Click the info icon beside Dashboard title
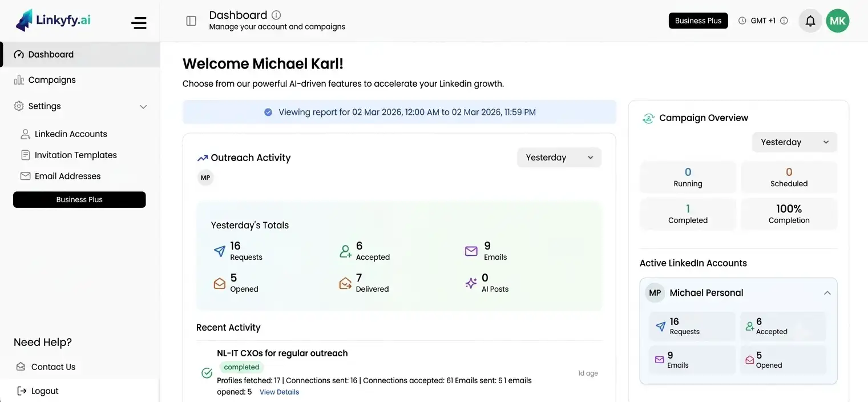 (x=276, y=15)
